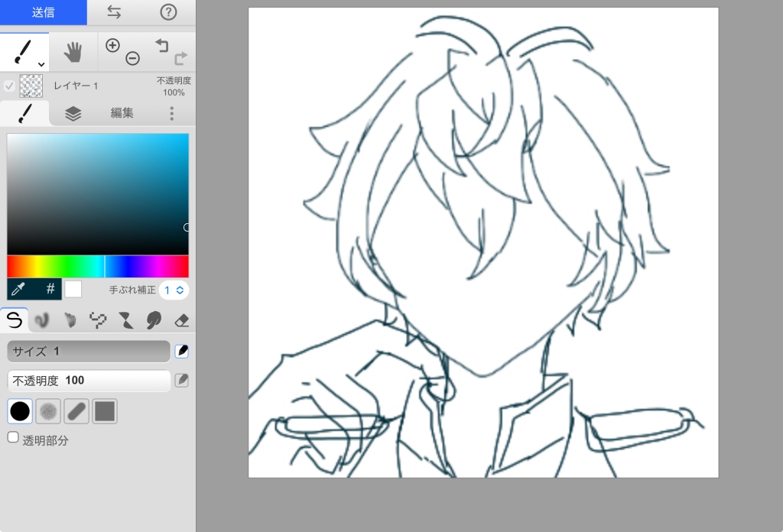Toggle visibility checkbox of レイヤー 1
Viewport: 783px width, 532px height.
pos(9,86)
